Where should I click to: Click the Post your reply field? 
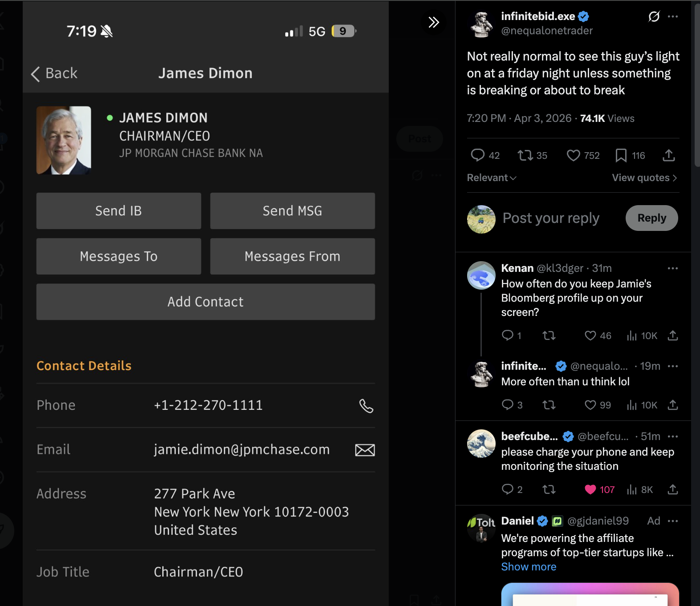[551, 218]
